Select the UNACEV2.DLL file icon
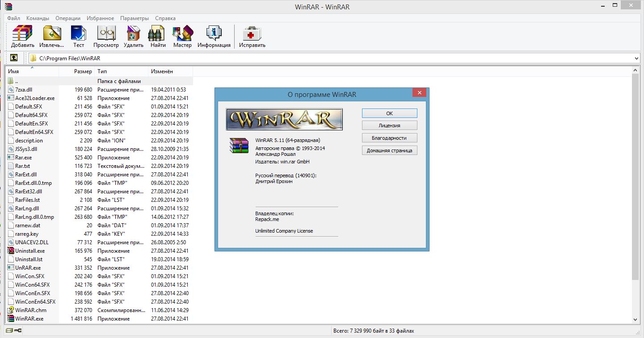The image size is (644, 338). [x=11, y=242]
